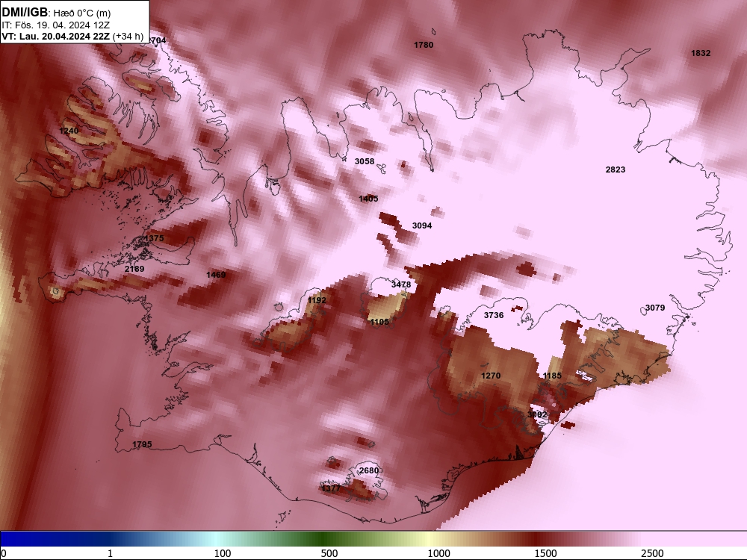Screen dimensions: 747x560
Task: Click the map value 3002
Action: [x=537, y=414]
